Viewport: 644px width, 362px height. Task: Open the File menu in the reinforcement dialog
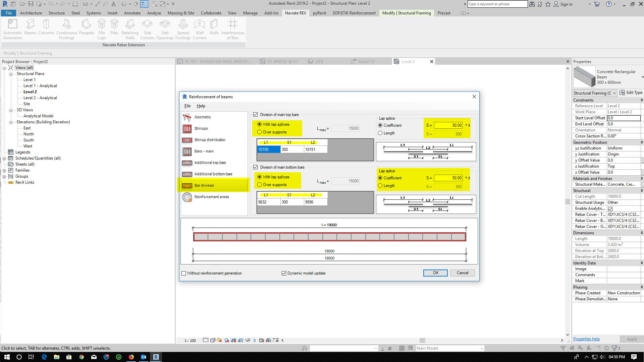tap(187, 106)
